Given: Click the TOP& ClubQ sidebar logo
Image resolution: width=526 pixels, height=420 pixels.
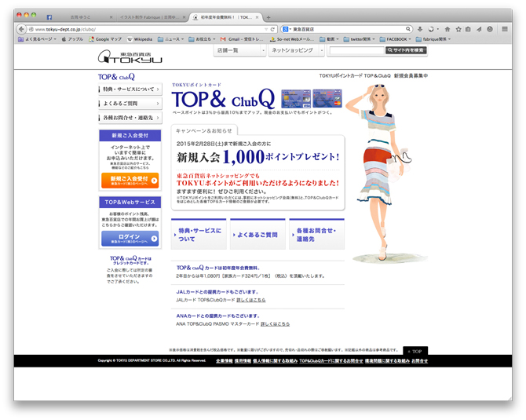Looking at the screenshot, I should tap(116, 77).
